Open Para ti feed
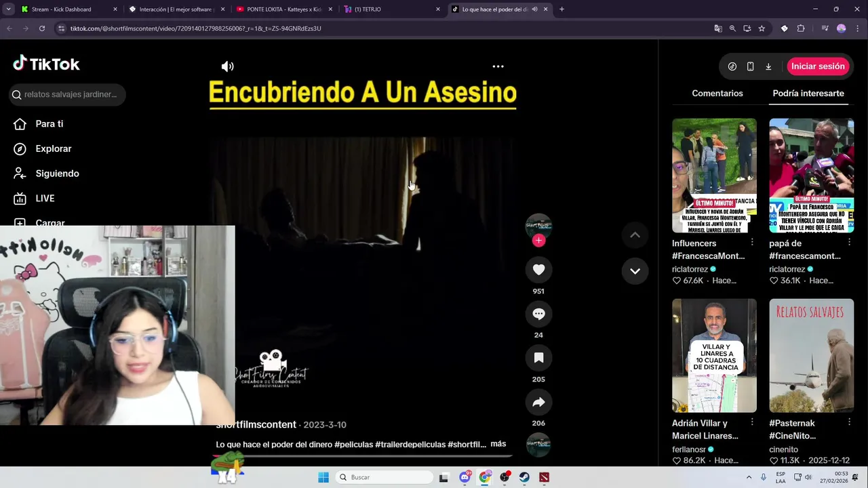 pos(49,124)
